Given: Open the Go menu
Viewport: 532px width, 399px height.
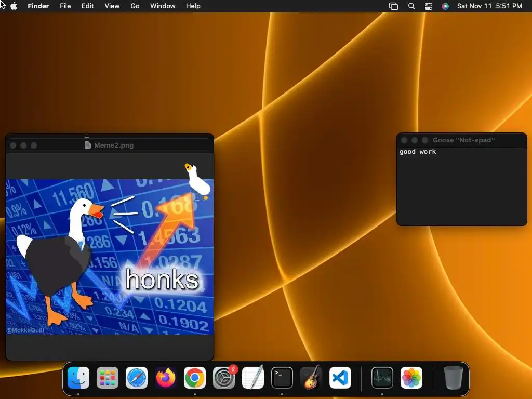Looking at the screenshot, I should [135, 6].
